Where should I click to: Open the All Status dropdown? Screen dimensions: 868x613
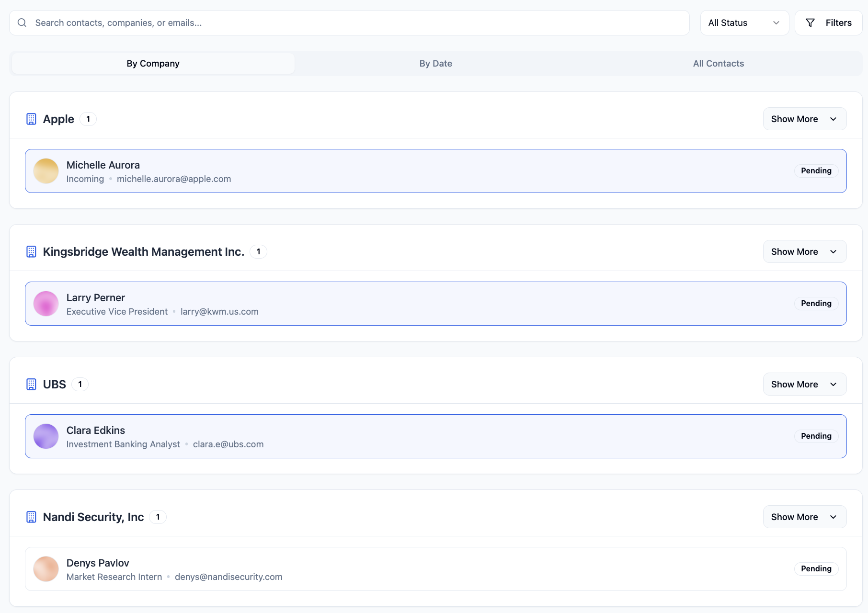click(744, 23)
